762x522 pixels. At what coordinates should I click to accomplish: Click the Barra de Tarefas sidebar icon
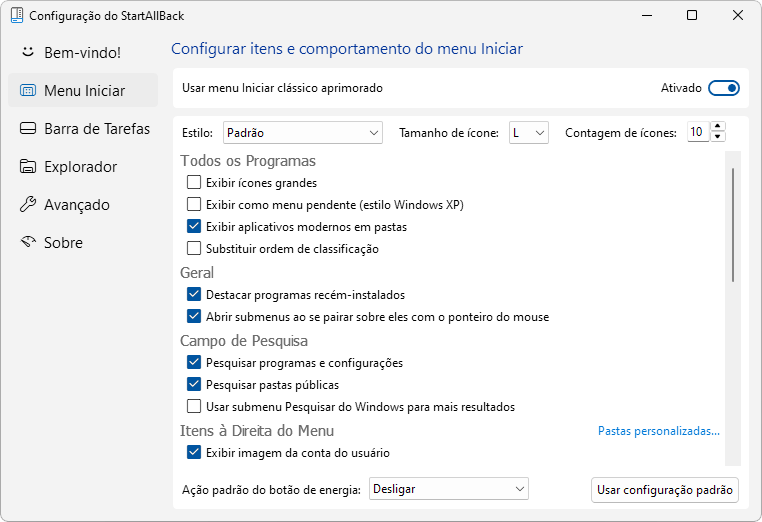(28, 128)
